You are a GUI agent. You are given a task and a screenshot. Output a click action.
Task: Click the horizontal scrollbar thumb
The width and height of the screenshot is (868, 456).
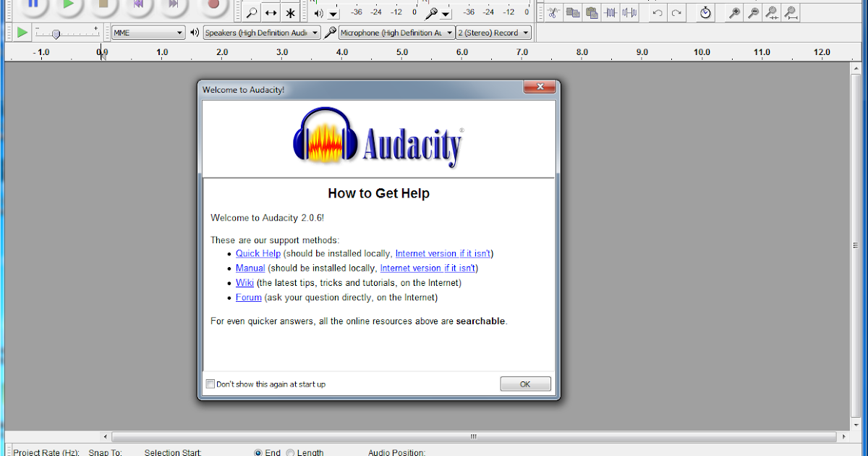(474, 436)
